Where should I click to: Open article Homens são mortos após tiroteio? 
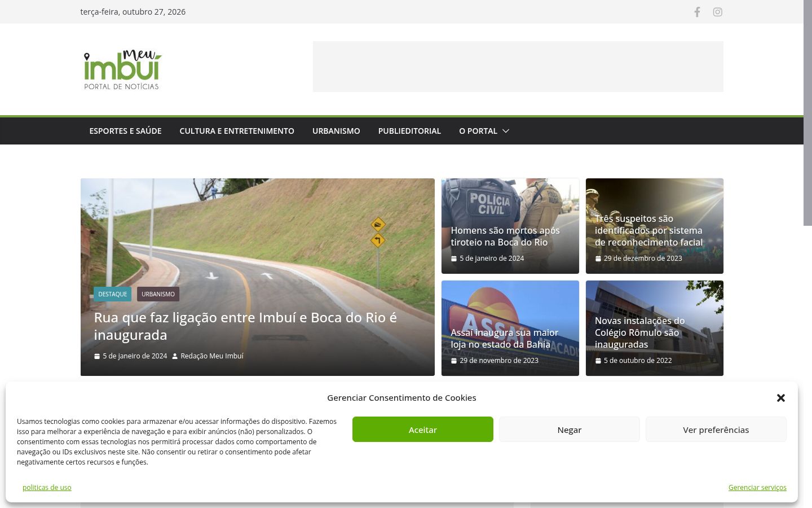pos(505,237)
